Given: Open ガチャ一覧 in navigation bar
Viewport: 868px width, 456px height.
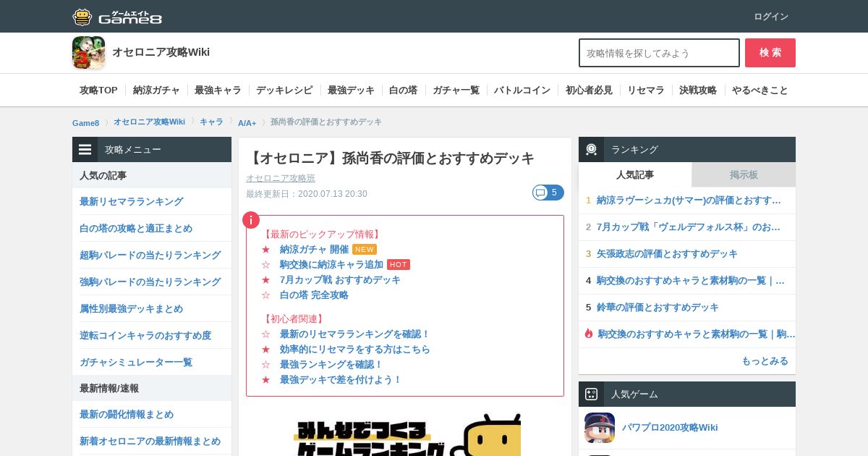Looking at the screenshot, I should pos(456,90).
